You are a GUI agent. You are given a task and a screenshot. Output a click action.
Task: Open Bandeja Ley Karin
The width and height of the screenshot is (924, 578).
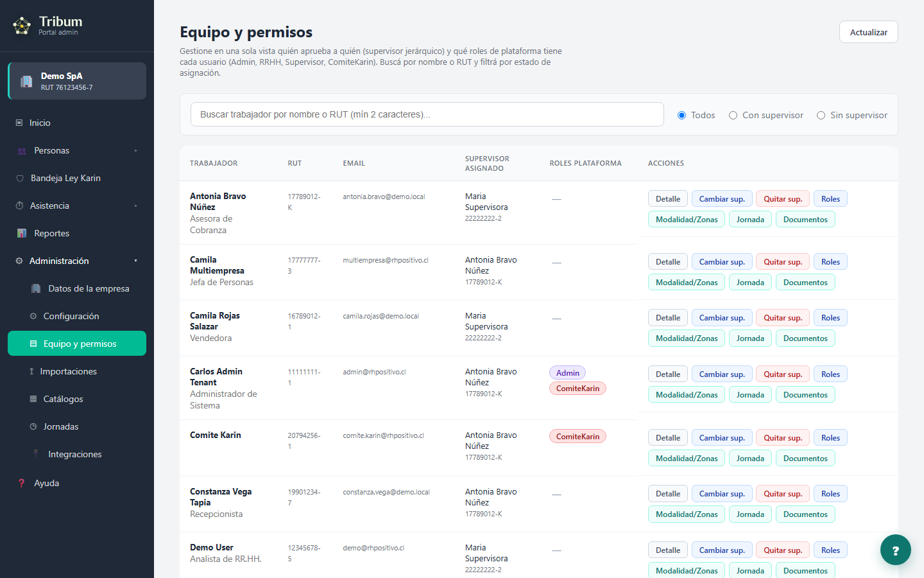pos(77,179)
